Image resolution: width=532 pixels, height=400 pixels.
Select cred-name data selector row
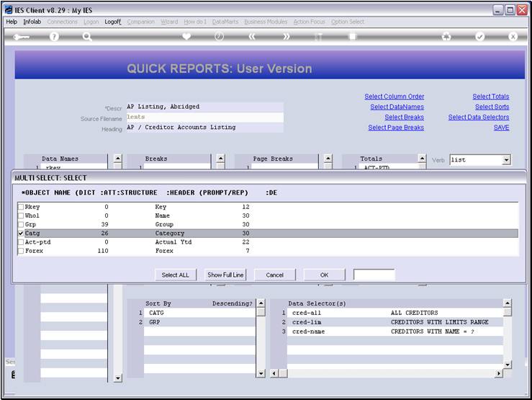(x=395, y=332)
